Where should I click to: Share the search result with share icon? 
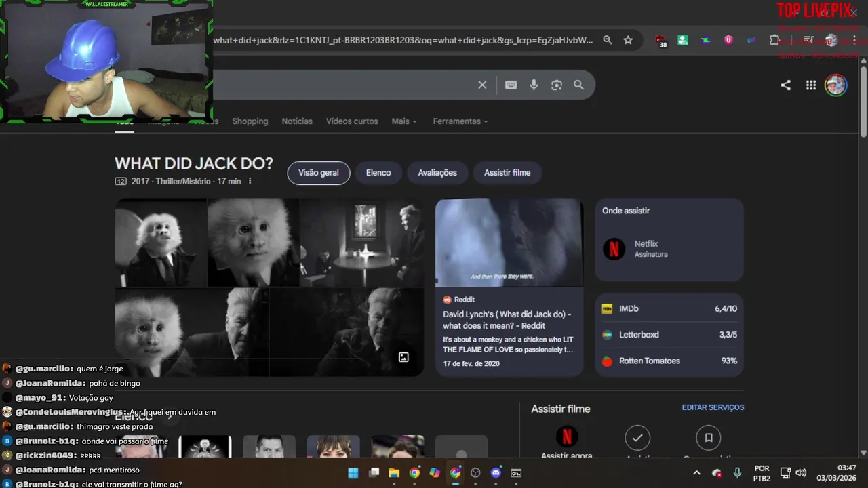(x=785, y=85)
